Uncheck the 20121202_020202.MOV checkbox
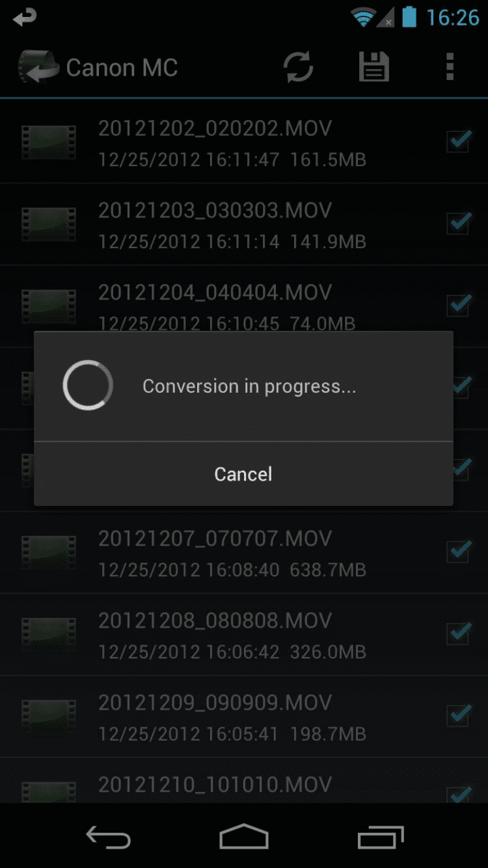488x868 pixels. [459, 141]
